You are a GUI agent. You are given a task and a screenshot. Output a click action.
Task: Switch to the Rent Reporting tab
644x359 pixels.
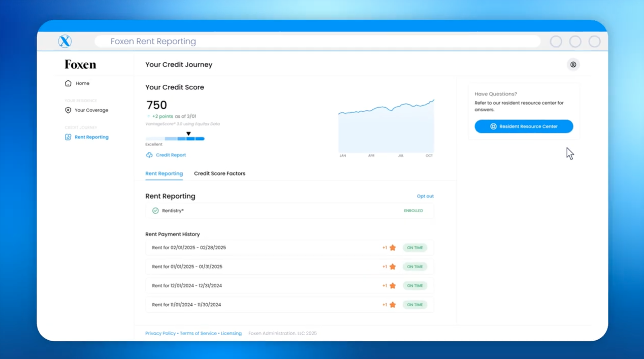[x=164, y=174]
